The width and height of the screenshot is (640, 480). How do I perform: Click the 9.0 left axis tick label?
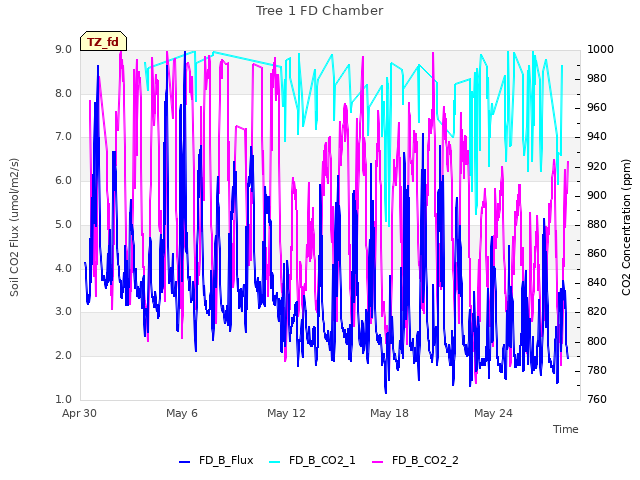(x=63, y=49)
